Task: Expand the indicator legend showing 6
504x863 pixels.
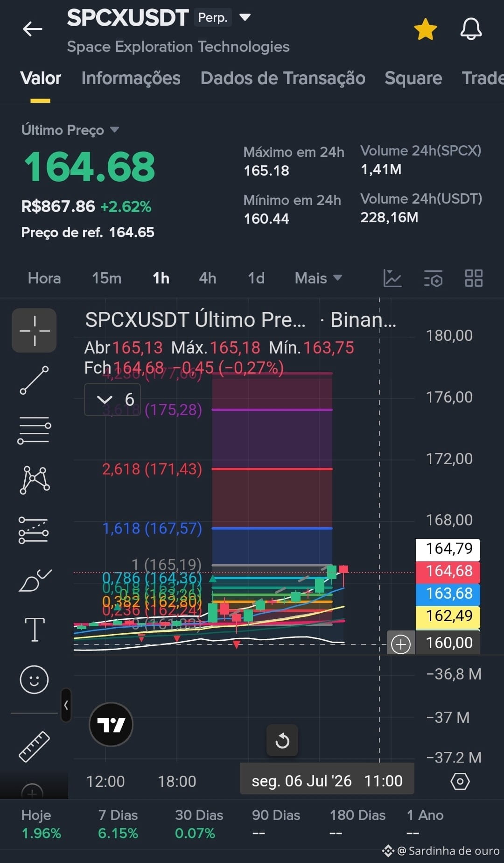Action: pos(112,399)
